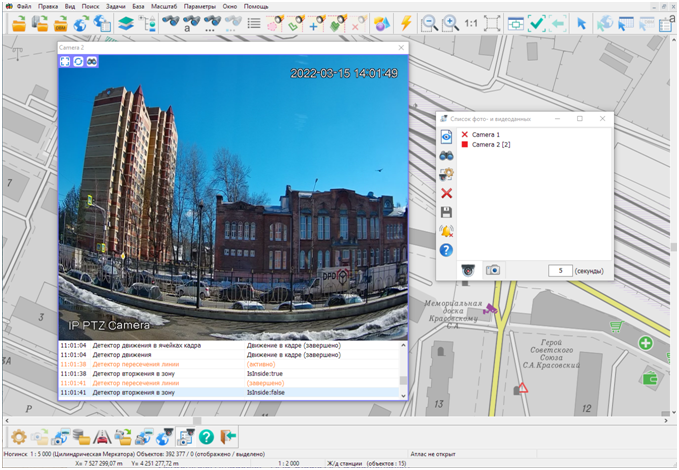Image resolution: width=679 pixels, height=470 pixels.
Task: Click the seconds input field showing 5
Action: click(x=559, y=270)
